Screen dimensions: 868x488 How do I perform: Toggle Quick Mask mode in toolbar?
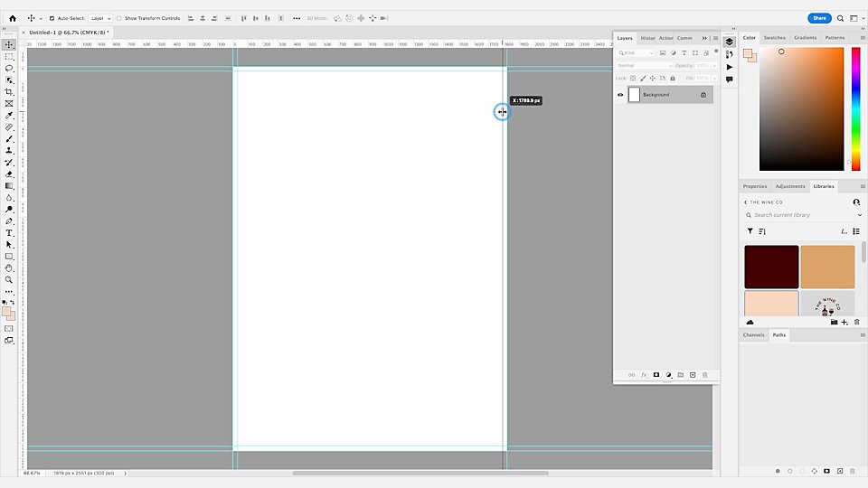tap(9, 329)
